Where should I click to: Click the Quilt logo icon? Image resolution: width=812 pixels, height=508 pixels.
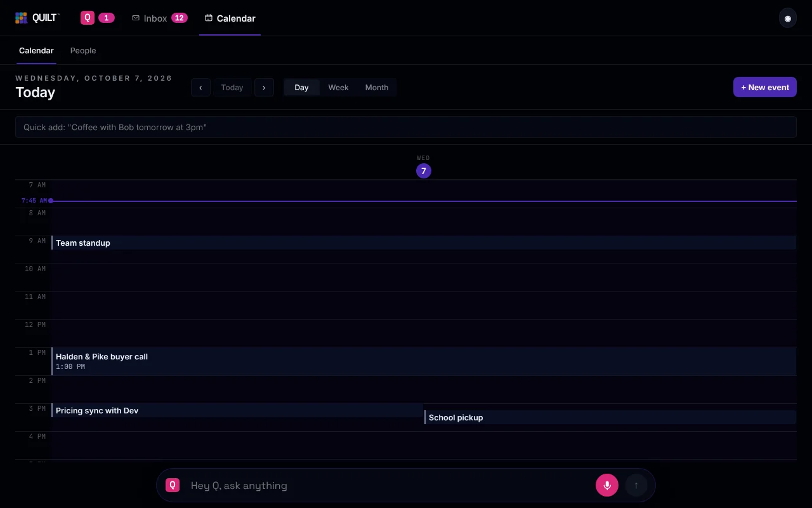[x=22, y=18]
